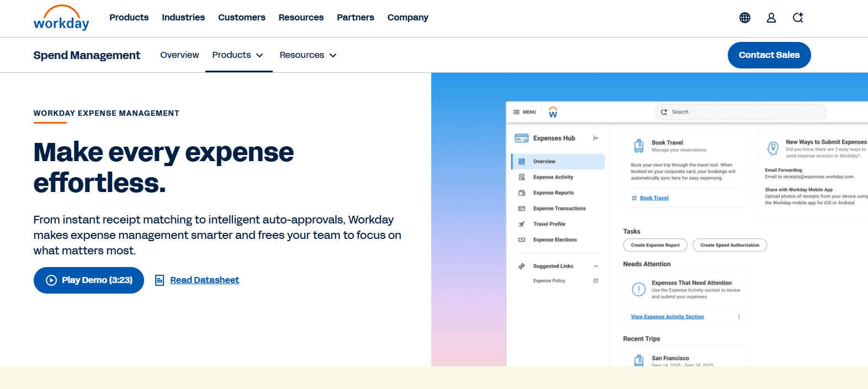Click the exclamation alert icon in Needs Attention
868x389 pixels.
[639, 289]
